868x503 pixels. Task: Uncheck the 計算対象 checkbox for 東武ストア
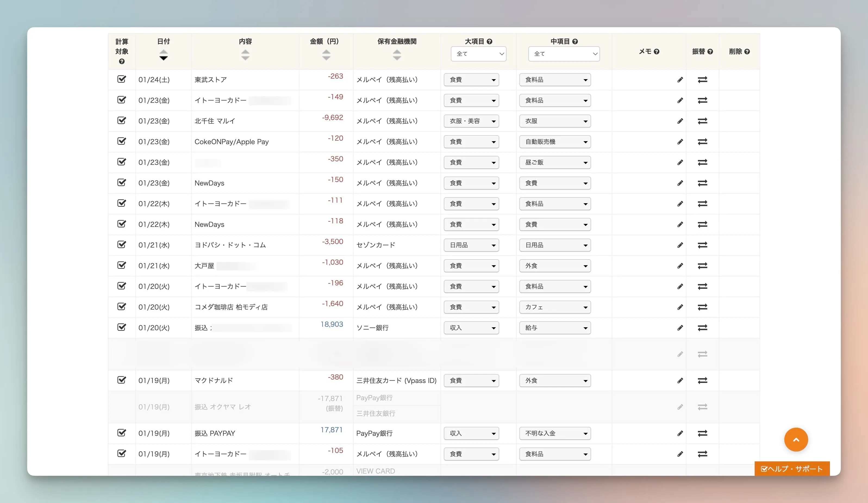[x=121, y=79]
